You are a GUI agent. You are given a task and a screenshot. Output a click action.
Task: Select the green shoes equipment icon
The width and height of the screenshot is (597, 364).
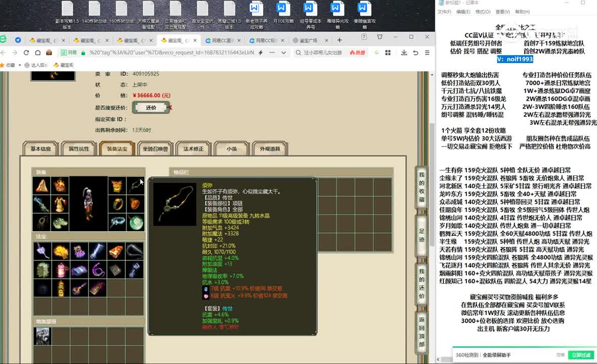(x=60, y=222)
